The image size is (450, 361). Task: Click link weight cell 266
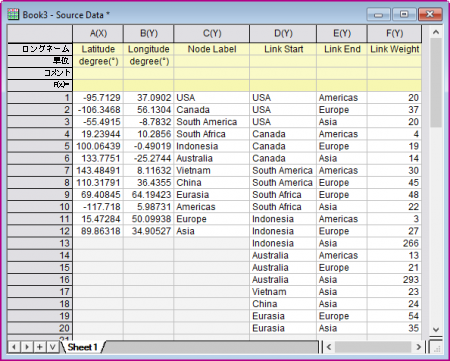click(x=394, y=243)
